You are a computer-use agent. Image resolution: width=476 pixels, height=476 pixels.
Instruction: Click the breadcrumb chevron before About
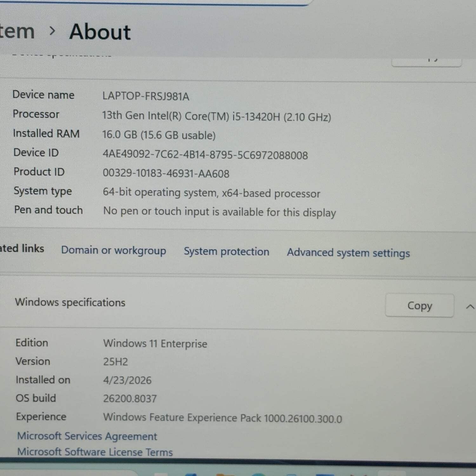[53, 31]
